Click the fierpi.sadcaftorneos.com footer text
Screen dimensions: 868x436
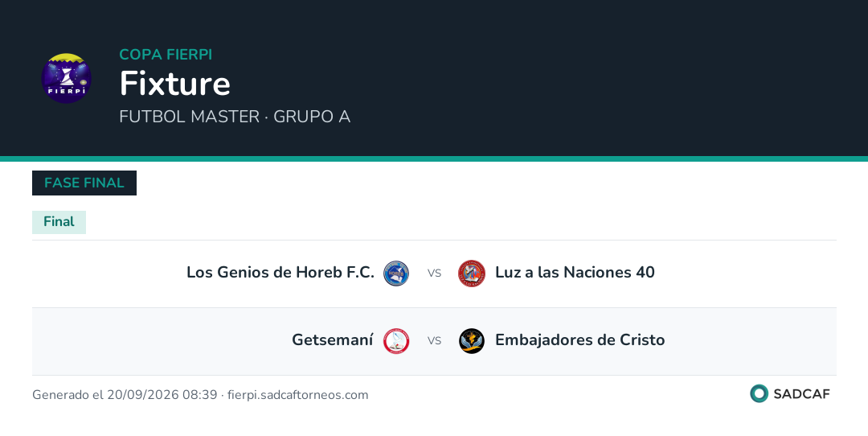298,395
